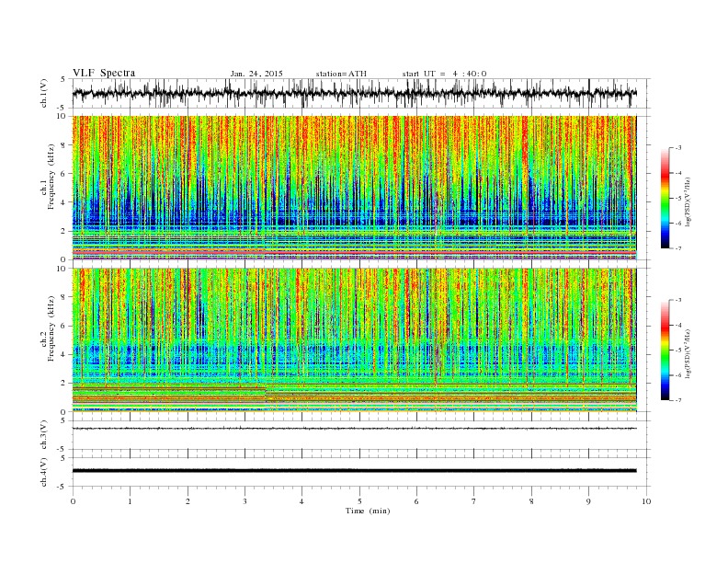
Task: Click the ch.1 voltage waveform trace
Action: coord(354,93)
